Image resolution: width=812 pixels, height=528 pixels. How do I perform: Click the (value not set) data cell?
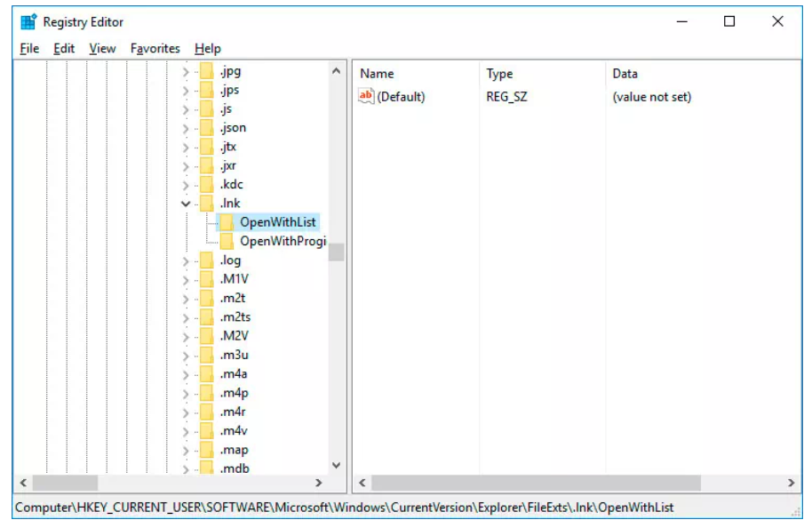(x=651, y=97)
